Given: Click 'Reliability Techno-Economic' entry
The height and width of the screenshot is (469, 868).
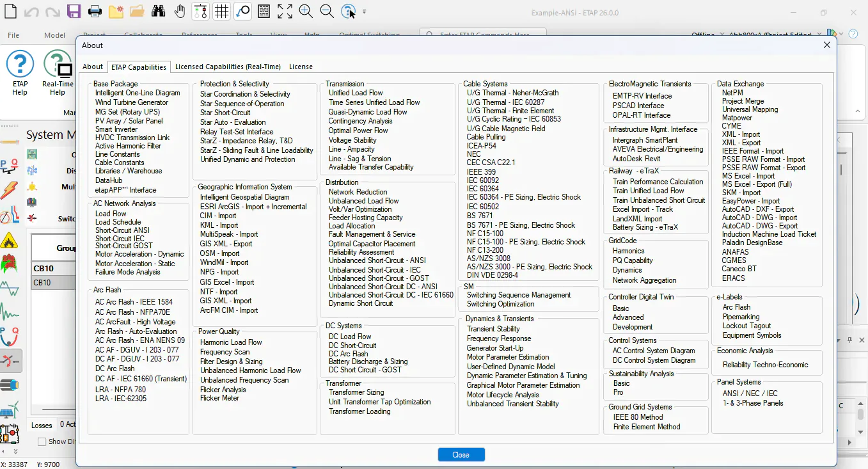Looking at the screenshot, I should (765, 365).
